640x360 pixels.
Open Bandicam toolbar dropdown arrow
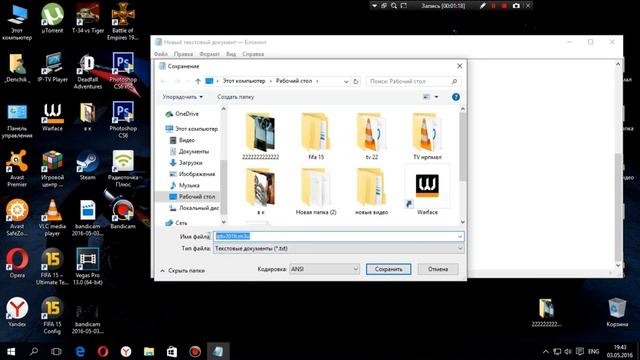(x=374, y=6)
